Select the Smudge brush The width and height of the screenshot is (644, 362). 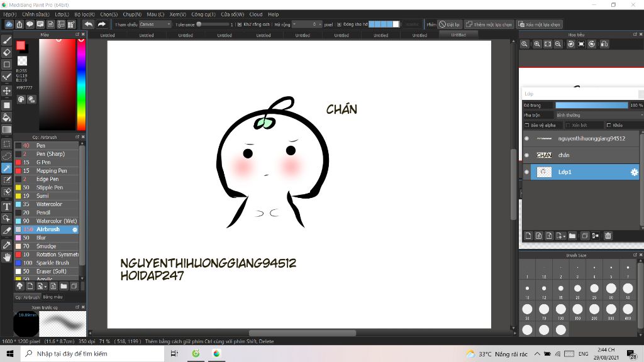(x=47, y=246)
